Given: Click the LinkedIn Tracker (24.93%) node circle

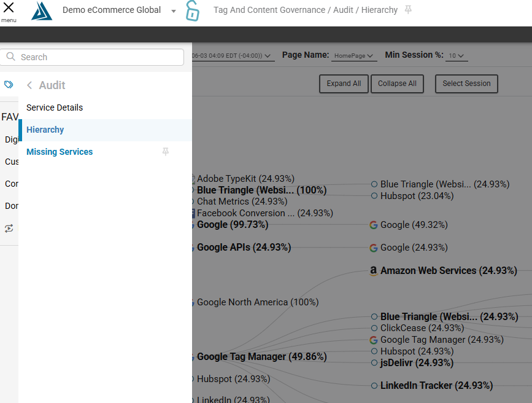Looking at the screenshot, I should 374,386.
